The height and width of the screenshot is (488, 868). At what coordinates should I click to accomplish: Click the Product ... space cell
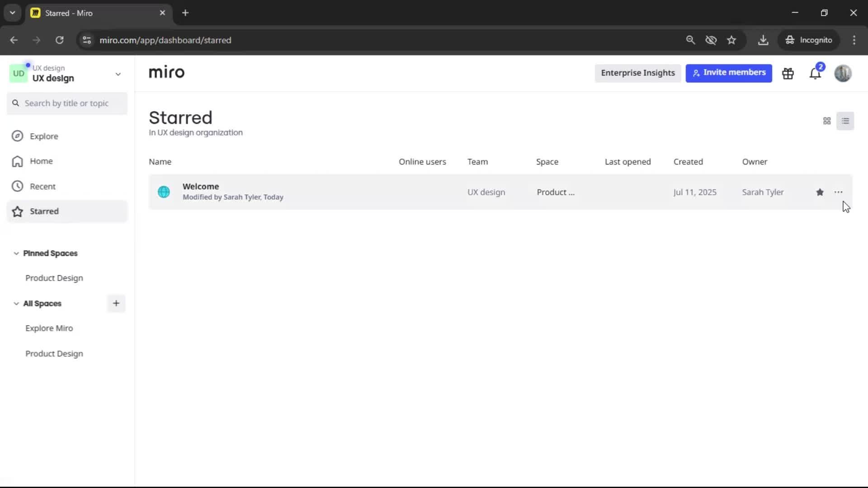(556, 192)
